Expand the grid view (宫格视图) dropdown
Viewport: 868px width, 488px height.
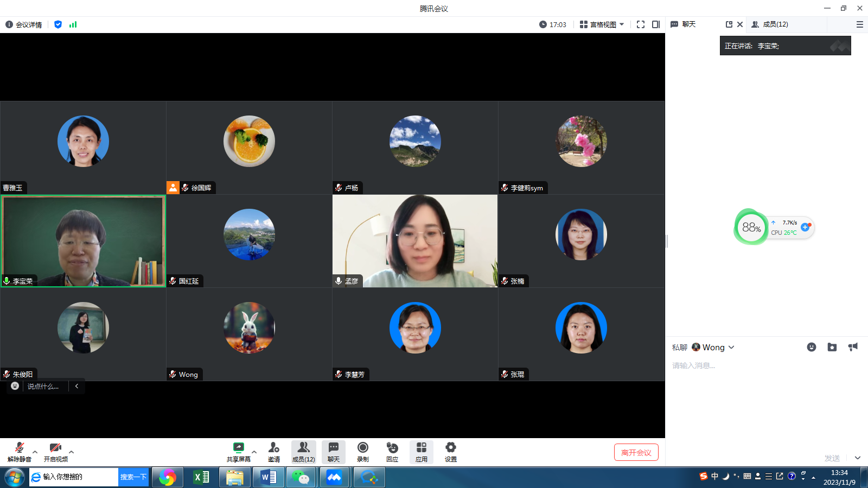602,24
